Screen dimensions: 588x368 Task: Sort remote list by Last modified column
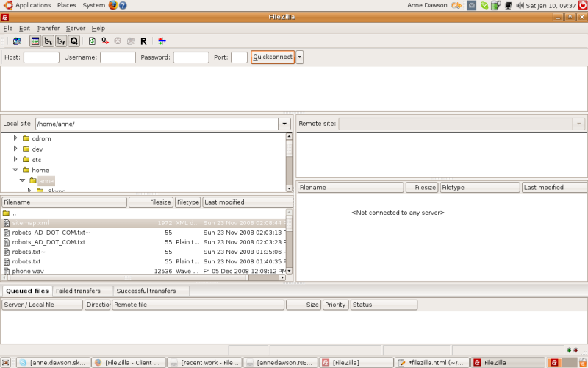click(x=554, y=188)
